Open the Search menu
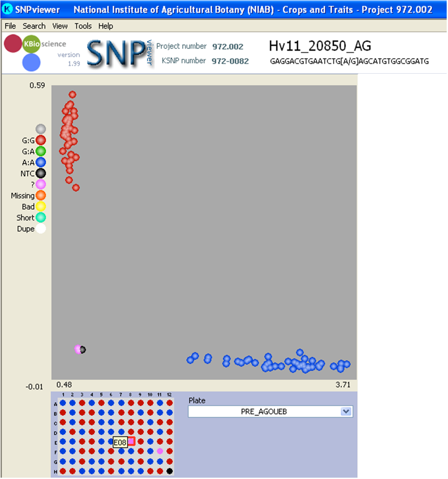The height and width of the screenshot is (479, 448). pos(34,26)
